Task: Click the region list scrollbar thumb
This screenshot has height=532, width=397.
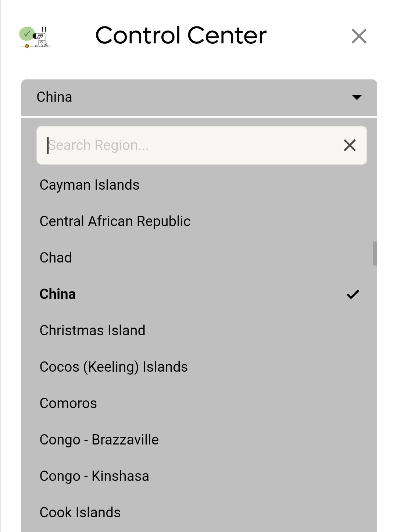Action: [x=375, y=253]
